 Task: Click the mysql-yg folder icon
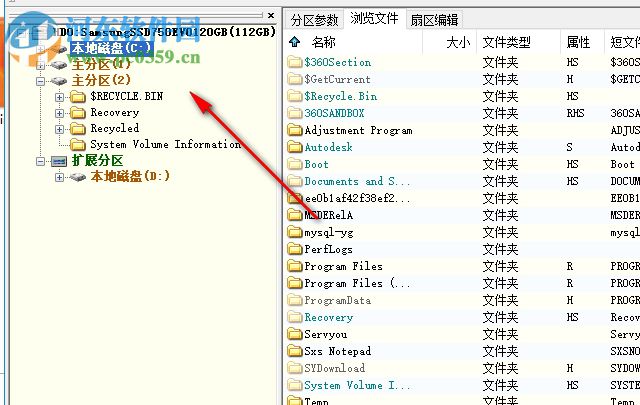[295, 232]
